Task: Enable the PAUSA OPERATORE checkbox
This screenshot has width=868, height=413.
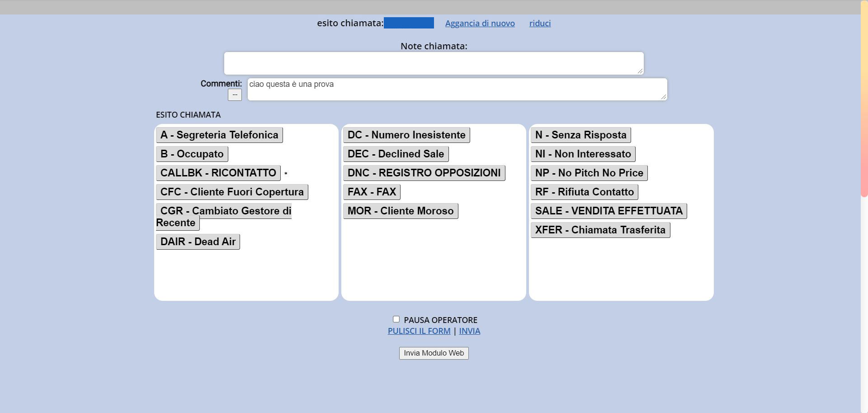Action: pos(396,319)
